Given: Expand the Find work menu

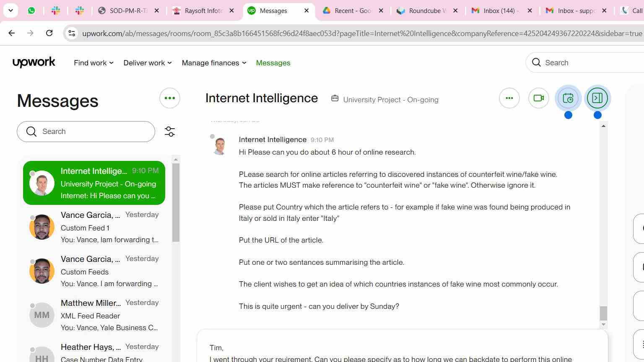Looking at the screenshot, I should pos(93,63).
